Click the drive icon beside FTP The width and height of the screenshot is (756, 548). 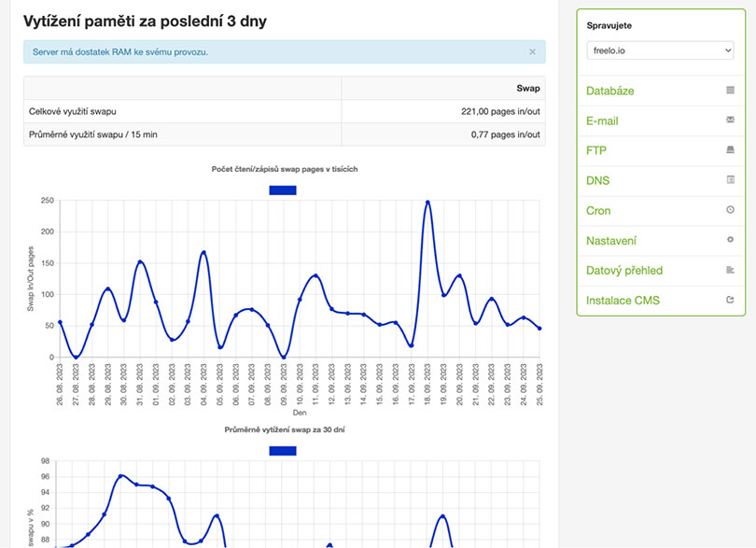tap(730, 150)
